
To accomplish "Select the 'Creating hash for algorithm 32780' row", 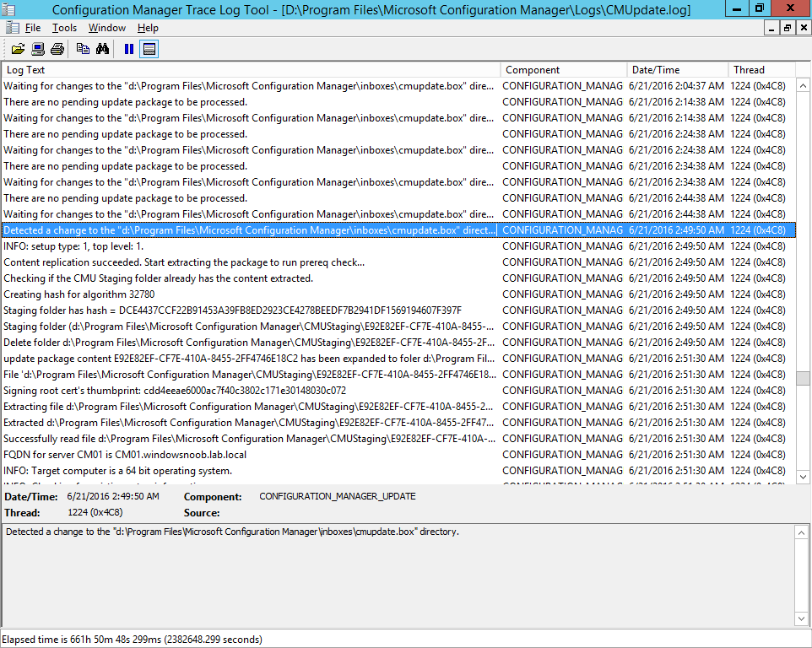I will [398, 294].
